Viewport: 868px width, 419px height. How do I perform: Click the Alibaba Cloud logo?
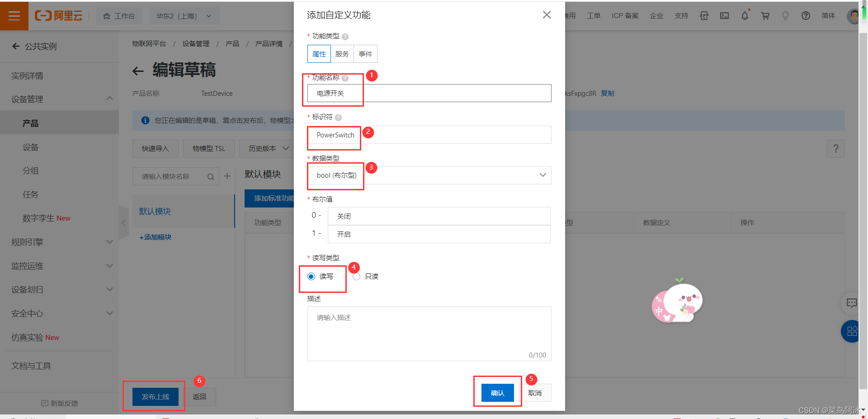[x=58, y=15]
